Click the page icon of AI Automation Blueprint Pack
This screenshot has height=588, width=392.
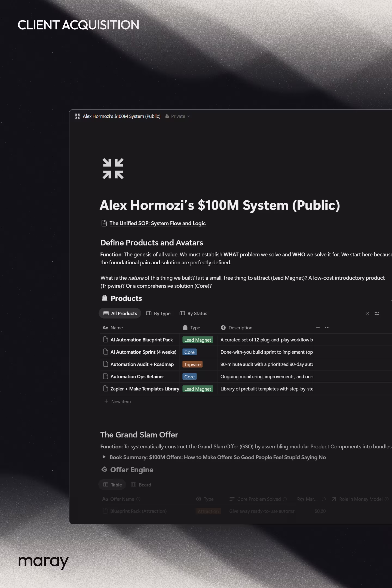point(106,339)
